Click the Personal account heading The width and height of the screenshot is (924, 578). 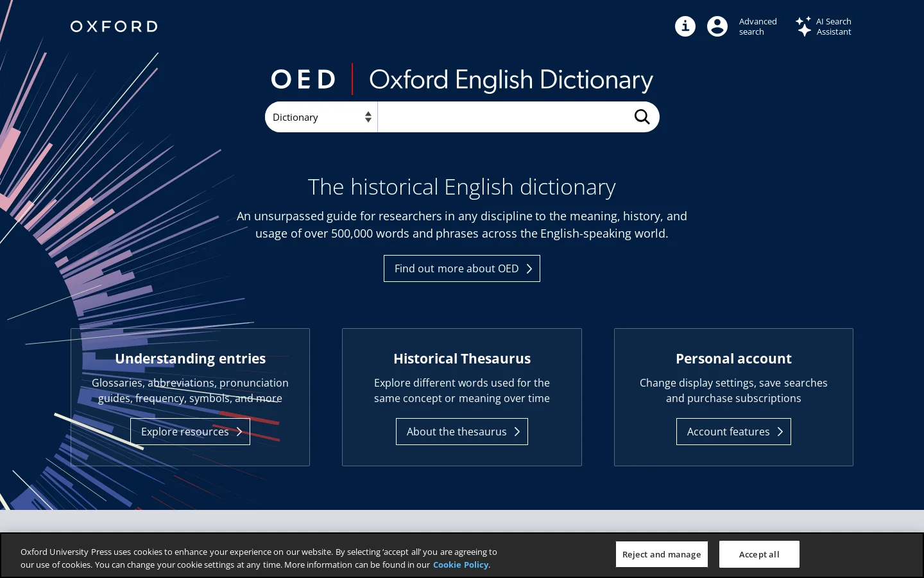[733, 358]
